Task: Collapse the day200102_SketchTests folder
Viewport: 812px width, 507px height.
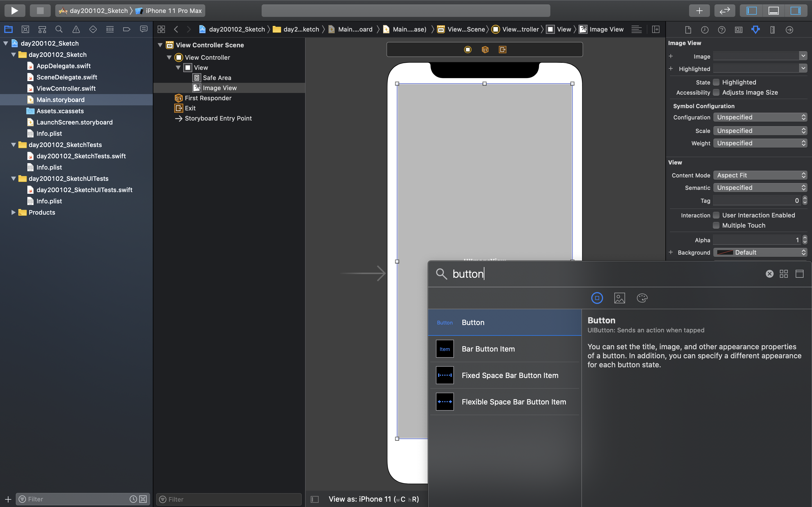Action: [x=14, y=145]
